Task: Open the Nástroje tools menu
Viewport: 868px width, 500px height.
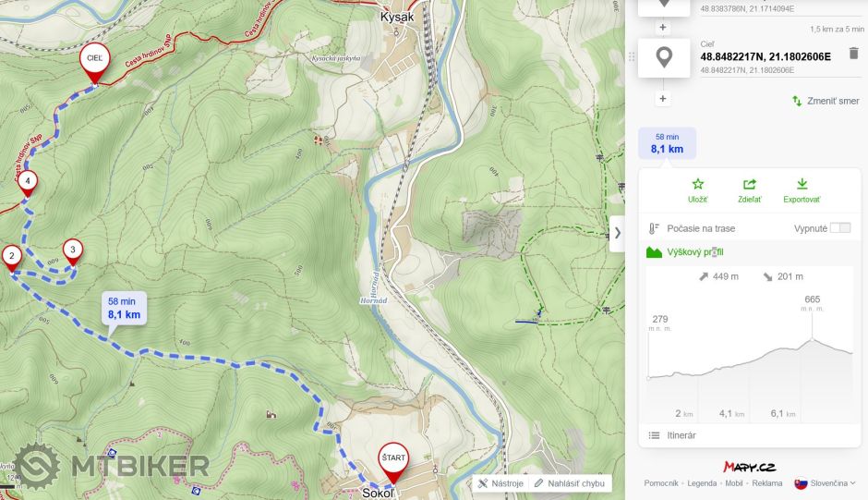Action: 501,483
